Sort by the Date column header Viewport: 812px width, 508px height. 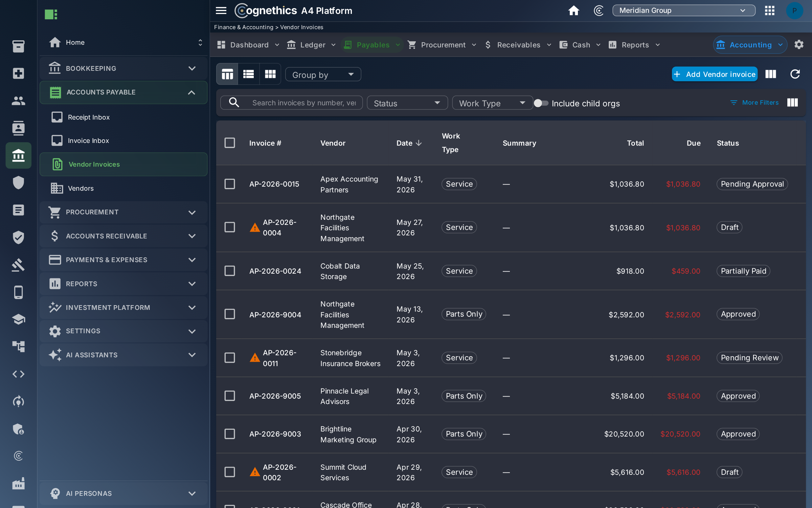tap(409, 143)
